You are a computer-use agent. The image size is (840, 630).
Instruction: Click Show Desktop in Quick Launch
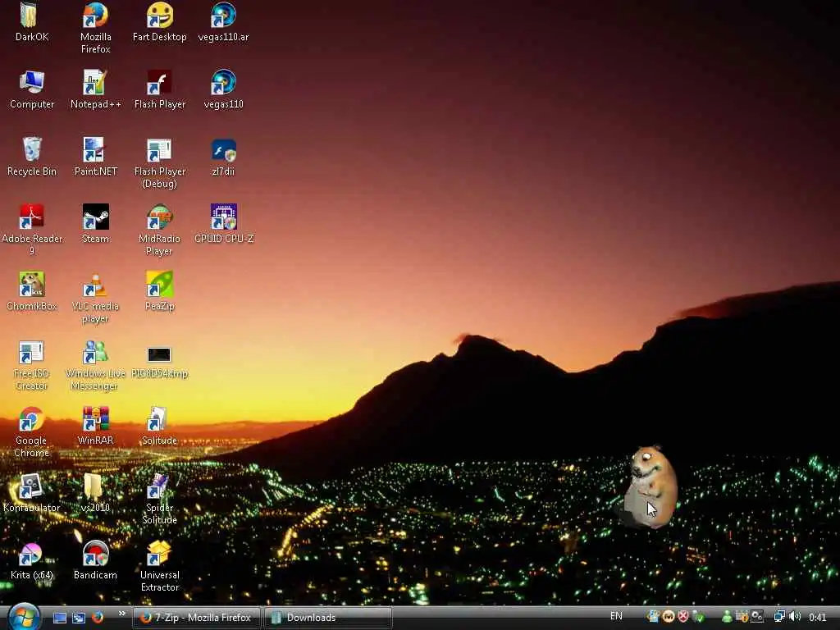click(x=59, y=618)
